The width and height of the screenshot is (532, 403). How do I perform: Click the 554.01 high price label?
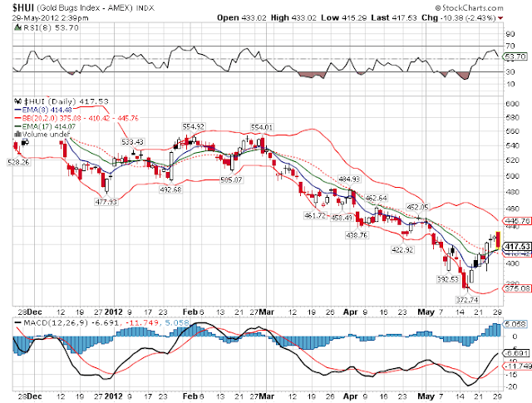click(262, 127)
